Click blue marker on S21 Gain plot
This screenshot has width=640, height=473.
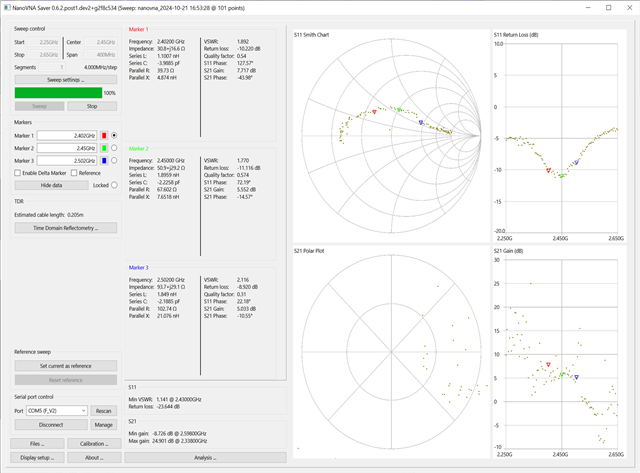click(576, 378)
